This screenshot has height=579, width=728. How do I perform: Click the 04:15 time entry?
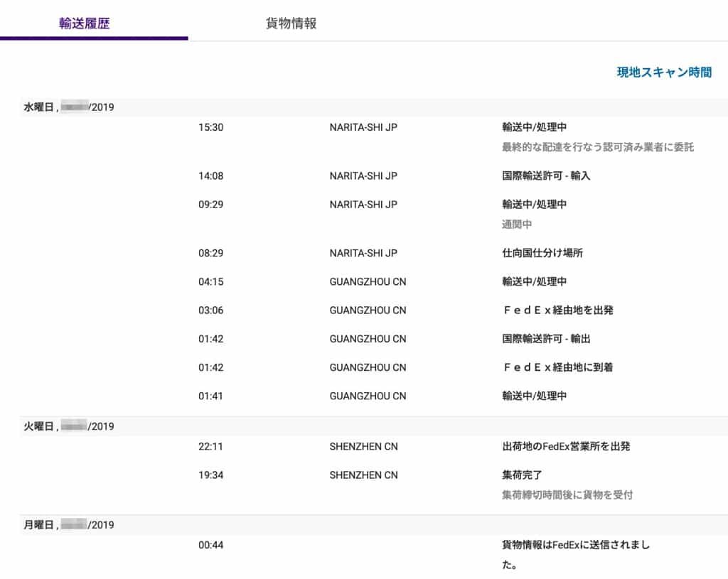pos(210,281)
